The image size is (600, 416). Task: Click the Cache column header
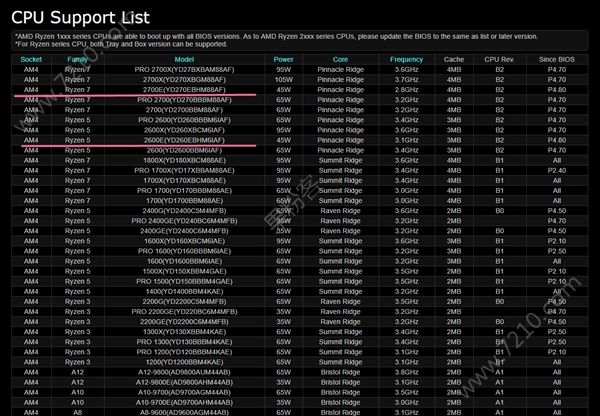pyautogui.click(x=454, y=59)
